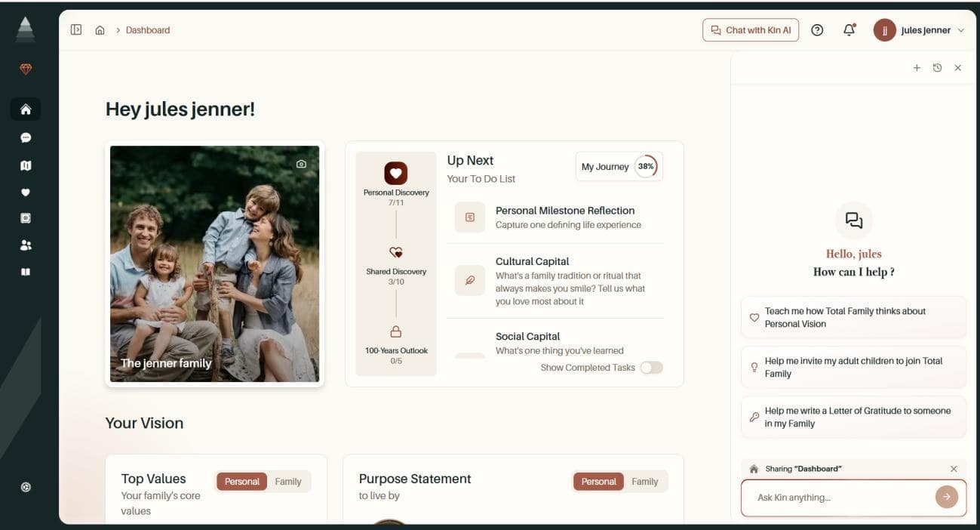The image size is (980, 530).
Task: Close the Kin AI chat panel
Action: (x=958, y=68)
